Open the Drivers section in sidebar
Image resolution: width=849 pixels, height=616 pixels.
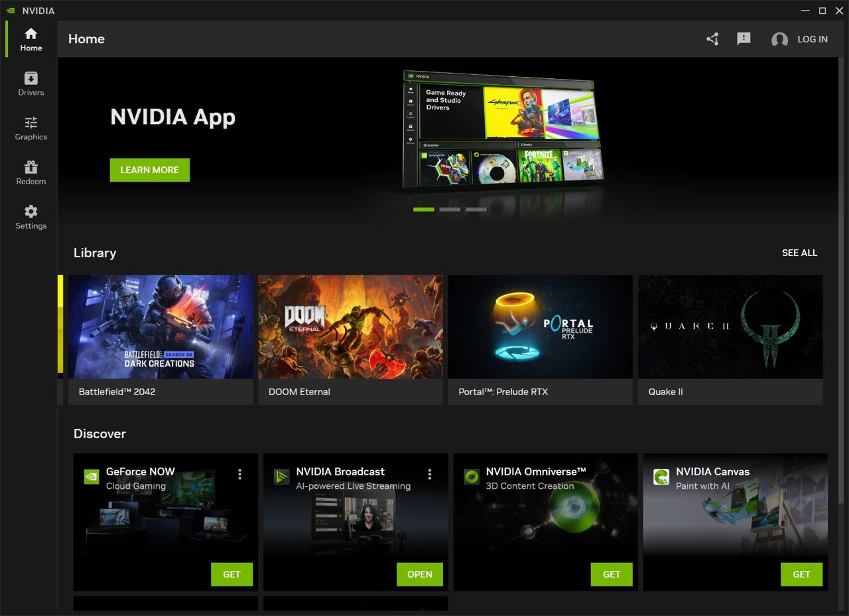tap(31, 84)
